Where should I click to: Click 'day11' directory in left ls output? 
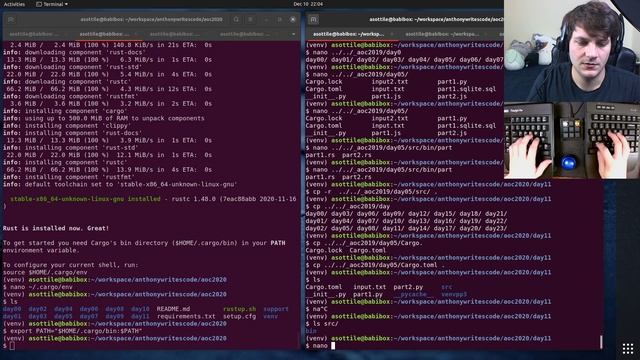(140, 316)
